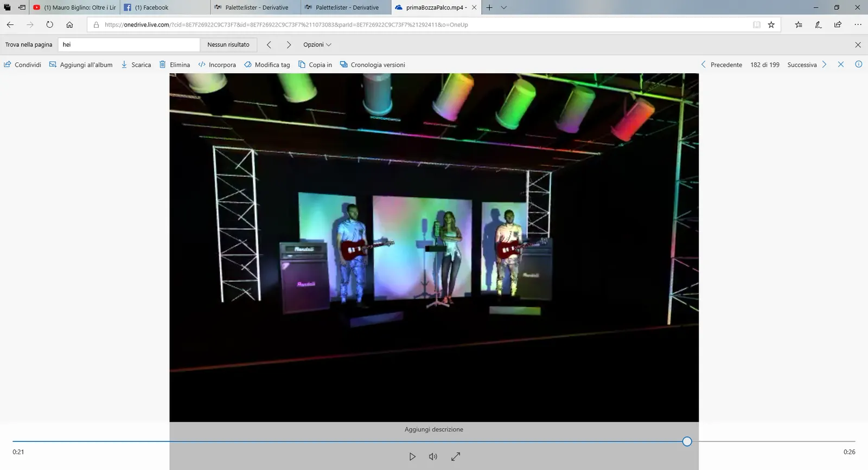Close the OneDrive viewer with the X icon
The height and width of the screenshot is (470, 868).
coord(841,65)
